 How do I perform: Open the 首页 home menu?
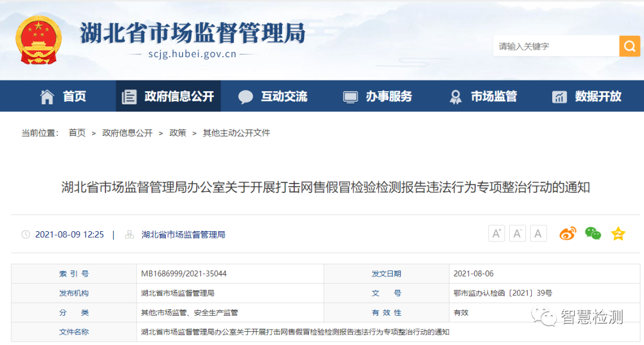[63, 97]
